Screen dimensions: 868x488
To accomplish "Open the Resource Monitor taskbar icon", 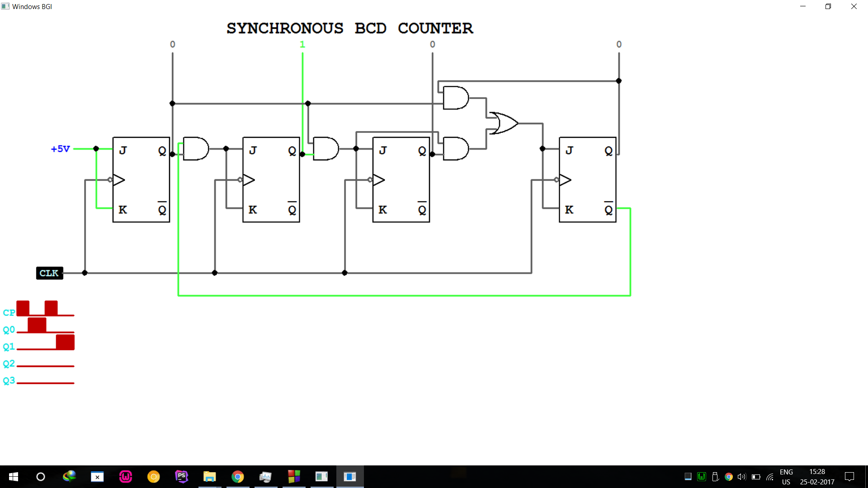I will point(265,477).
